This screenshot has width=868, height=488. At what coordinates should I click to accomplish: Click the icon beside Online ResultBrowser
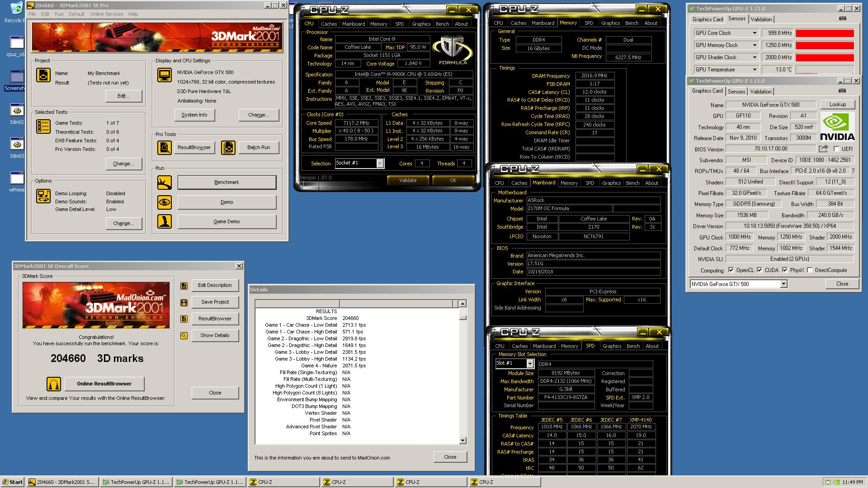coord(54,384)
